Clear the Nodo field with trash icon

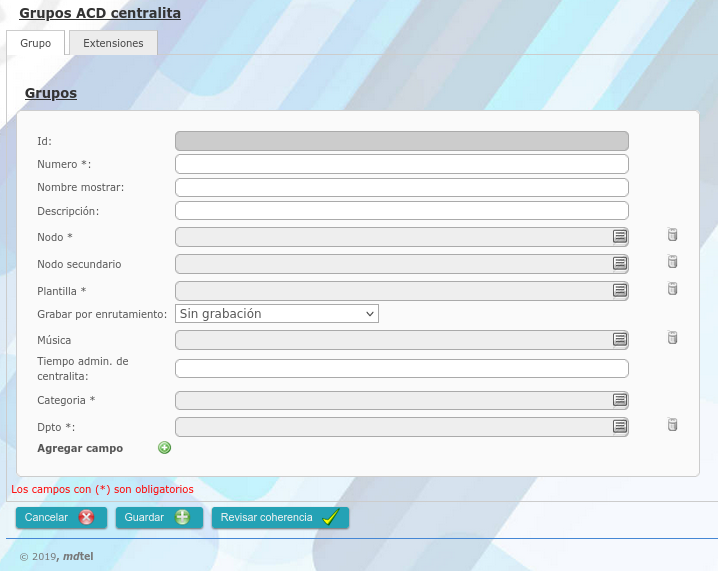pyautogui.click(x=672, y=234)
